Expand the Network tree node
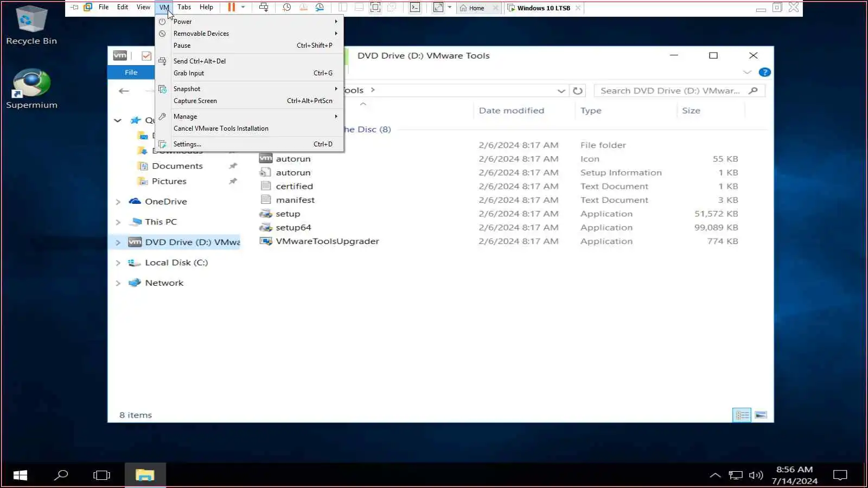This screenshot has height=488, width=868. [118, 283]
